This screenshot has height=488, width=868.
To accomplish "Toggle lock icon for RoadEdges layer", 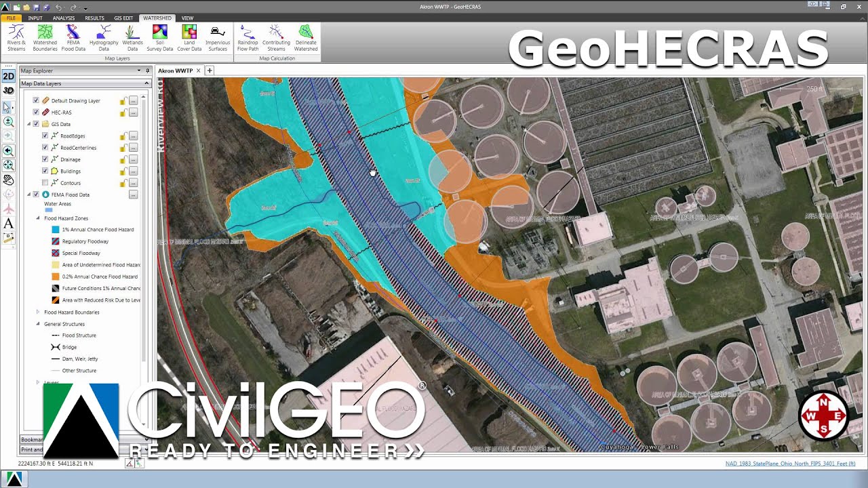I will (x=123, y=136).
